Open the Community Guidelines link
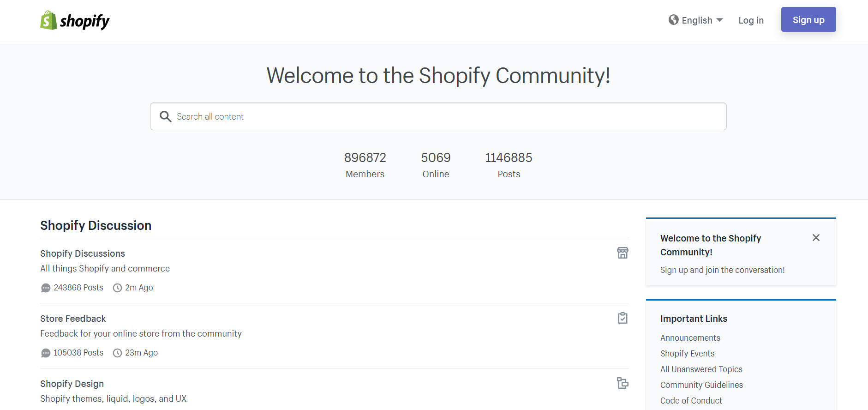 701,385
